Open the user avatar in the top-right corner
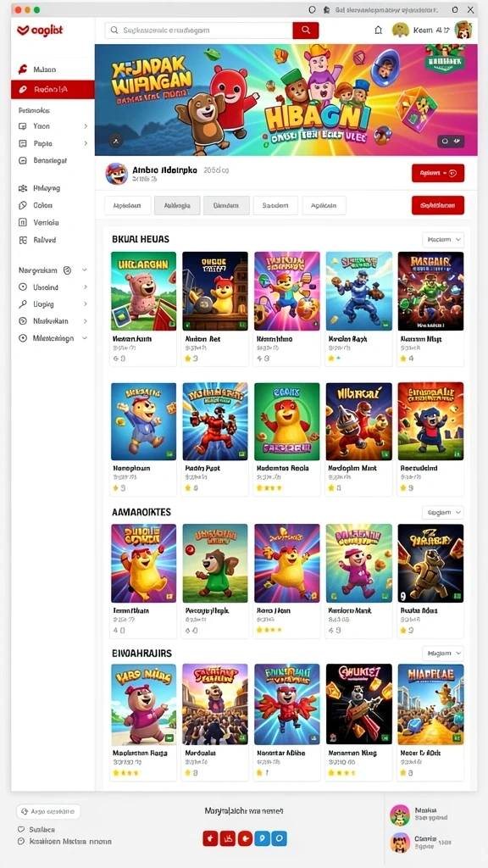 point(463,30)
